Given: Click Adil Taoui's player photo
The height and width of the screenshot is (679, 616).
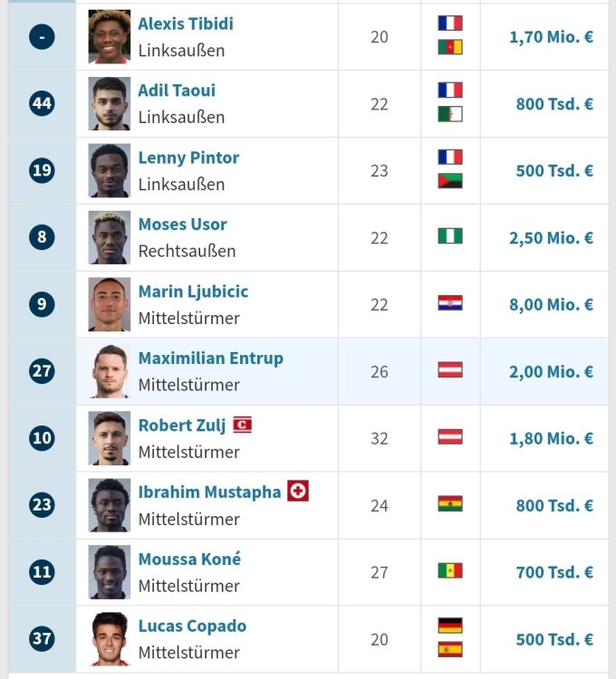Looking at the screenshot, I should pos(110,103).
